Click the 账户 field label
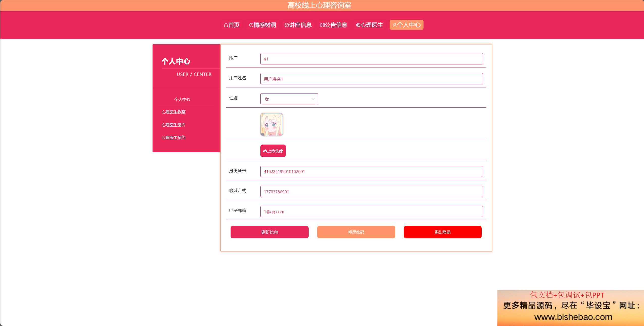Image resolution: width=644 pixels, height=326 pixels. point(233,58)
